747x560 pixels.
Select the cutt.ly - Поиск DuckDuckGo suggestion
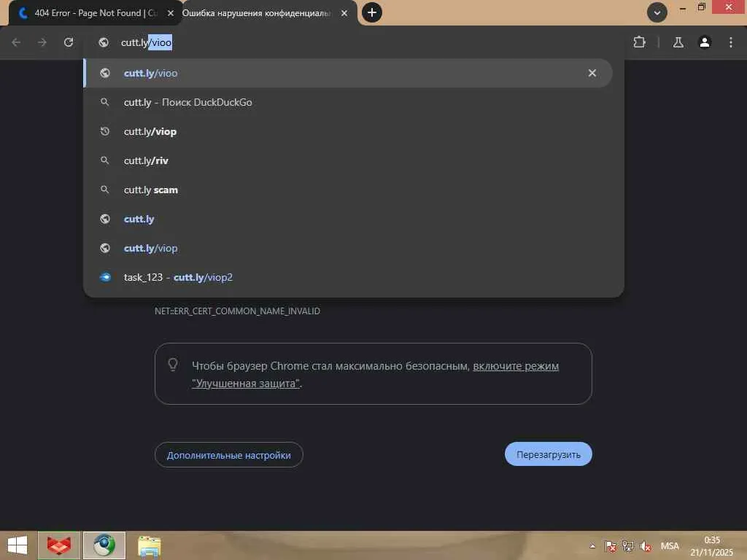click(348, 102)
